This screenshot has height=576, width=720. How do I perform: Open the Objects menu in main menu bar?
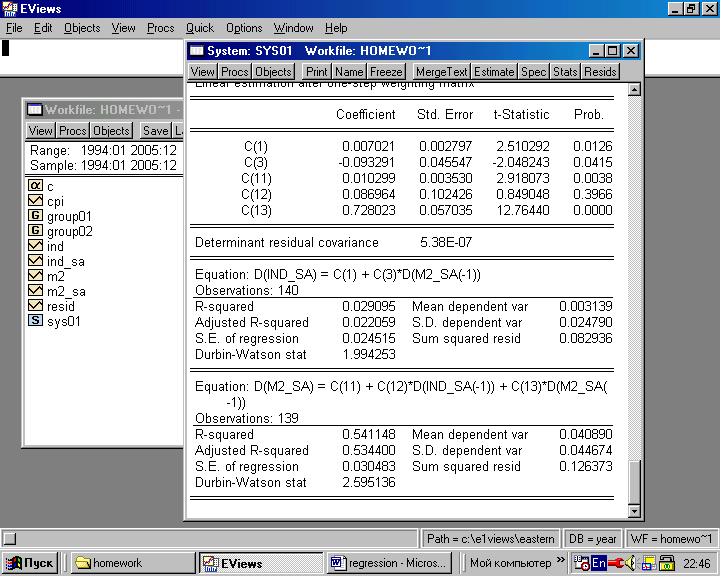click(82, 28)
